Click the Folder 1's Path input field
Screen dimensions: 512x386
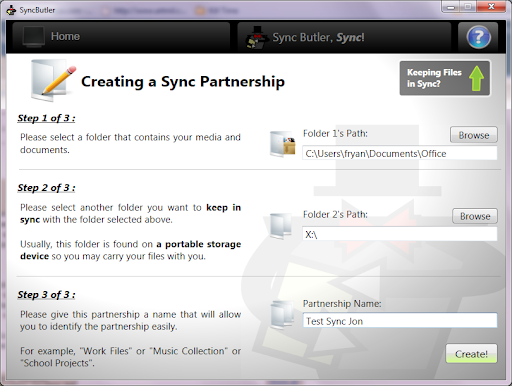click(400, 153)
